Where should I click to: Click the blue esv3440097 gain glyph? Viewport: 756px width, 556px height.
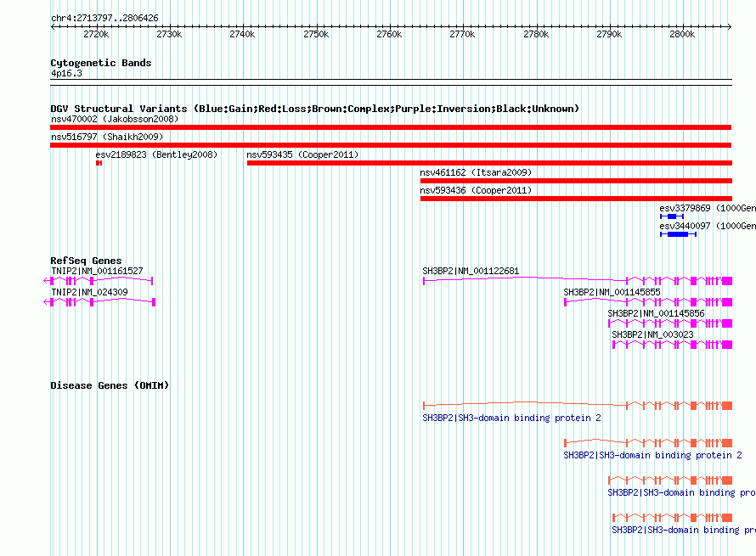point(679,234)
